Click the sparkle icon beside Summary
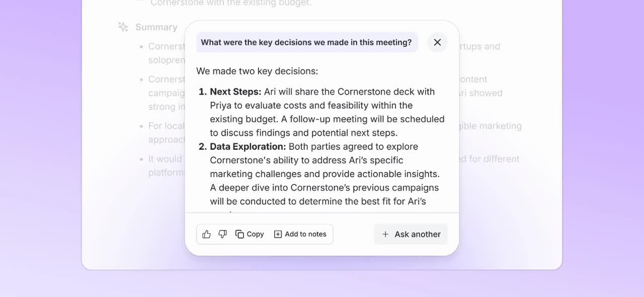This screenshot has width=644, height=297. [x=123, y=27]
